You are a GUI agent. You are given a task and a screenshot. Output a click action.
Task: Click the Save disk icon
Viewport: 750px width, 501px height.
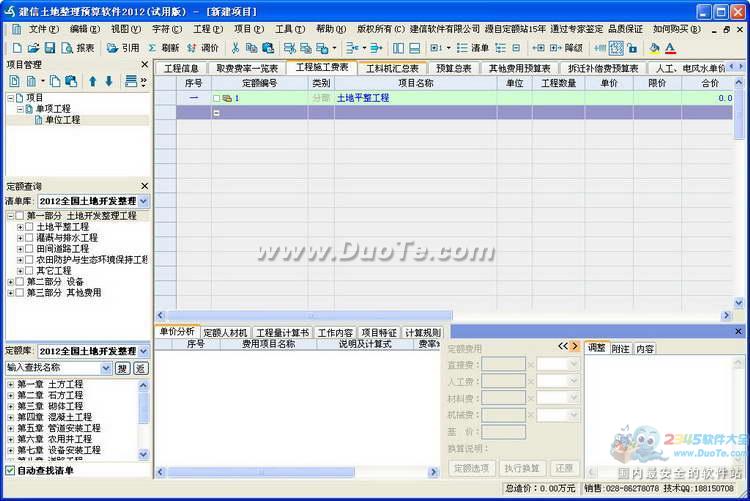(x=50, y=47)
